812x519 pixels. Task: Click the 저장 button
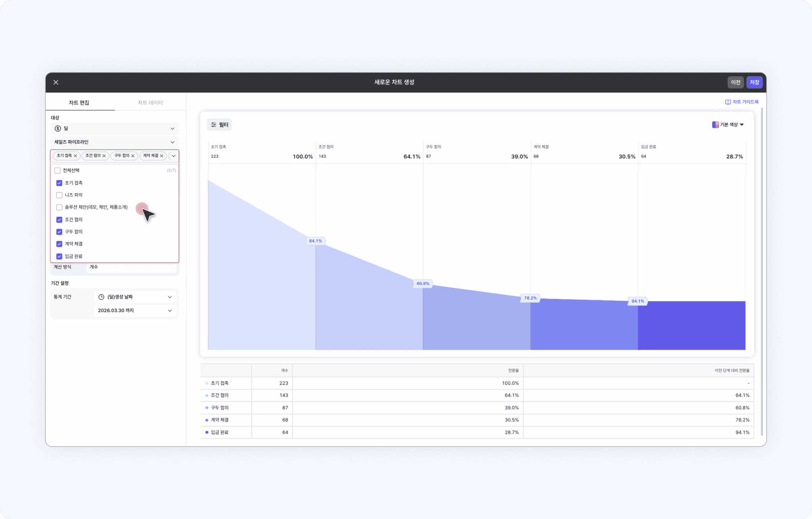pos(754,82)
